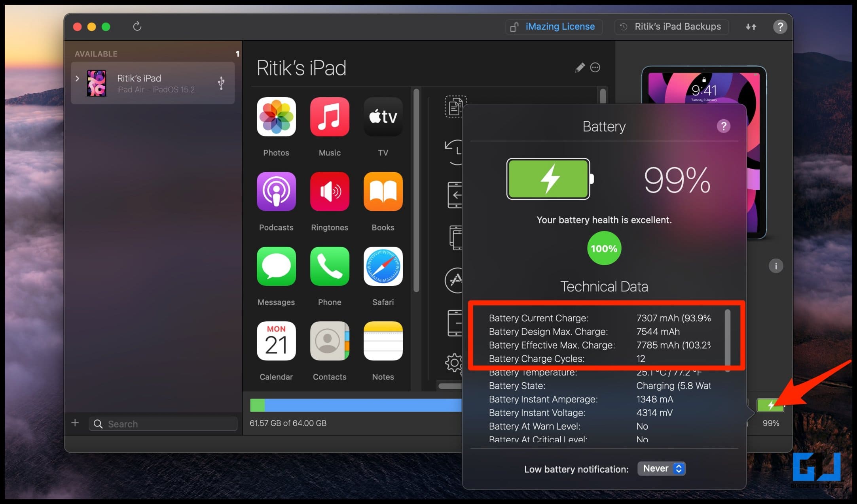This screenshot has width=857, height=504.
Task: Click the pencil icon to rename iPad
Action: tap(580, 68)
